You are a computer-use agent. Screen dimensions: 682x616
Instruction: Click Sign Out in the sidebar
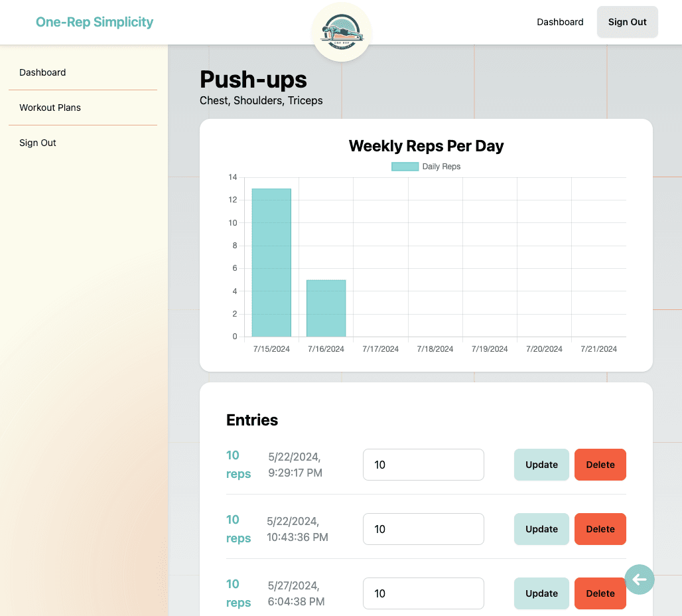(38, 143)
